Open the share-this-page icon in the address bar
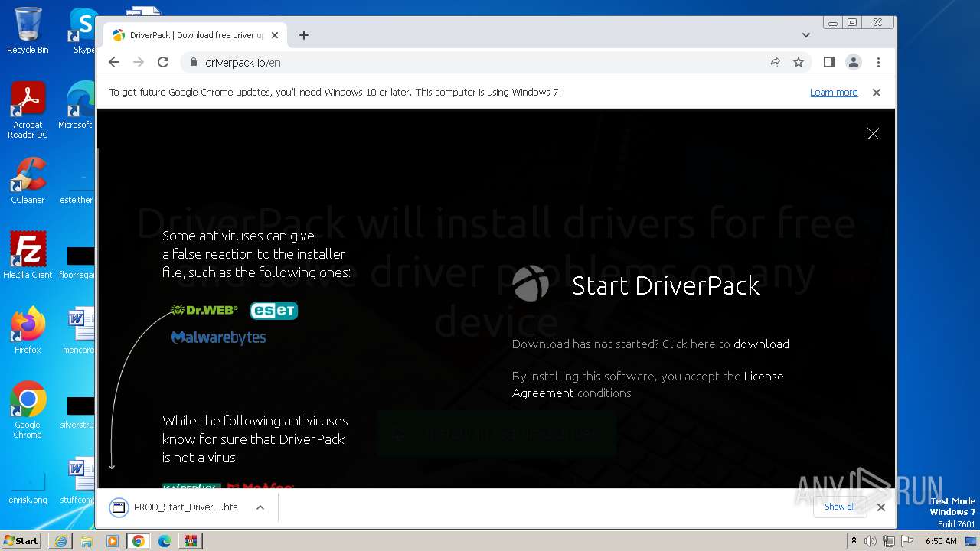 tap(774, 62)
